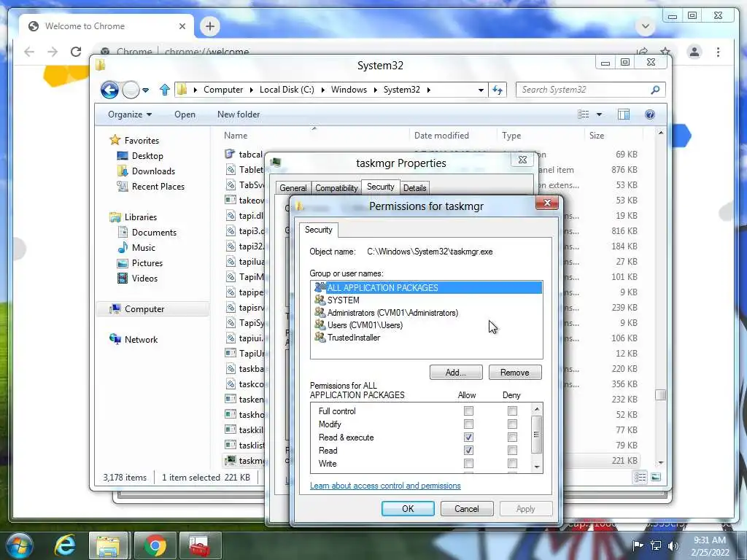Screen dimensions: 747x560
Task: Change view using the view icon
Action: point(583,114)
